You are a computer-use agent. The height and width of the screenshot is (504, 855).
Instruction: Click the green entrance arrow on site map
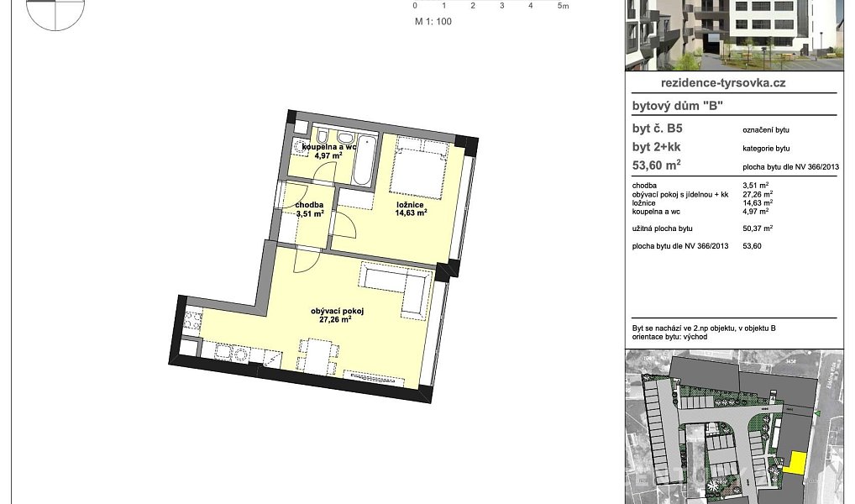[x=816, y=415]
